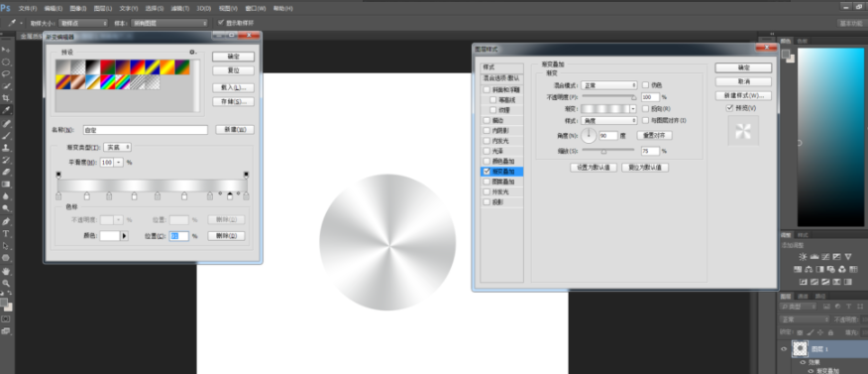Hide 图层 1 with eye icon
The width and height of the screenshot is (868, 374).
tap(784, 349)
